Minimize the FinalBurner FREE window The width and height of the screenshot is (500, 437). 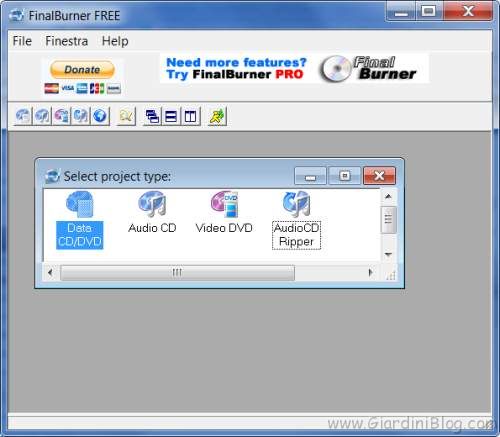point(401,12)
